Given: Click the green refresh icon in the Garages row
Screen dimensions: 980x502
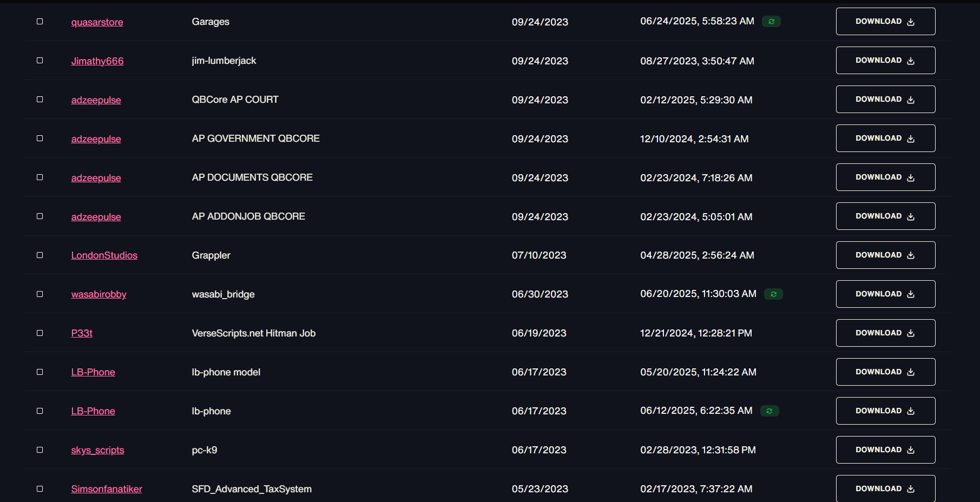Looking at the screenshot, I should 771,22.
